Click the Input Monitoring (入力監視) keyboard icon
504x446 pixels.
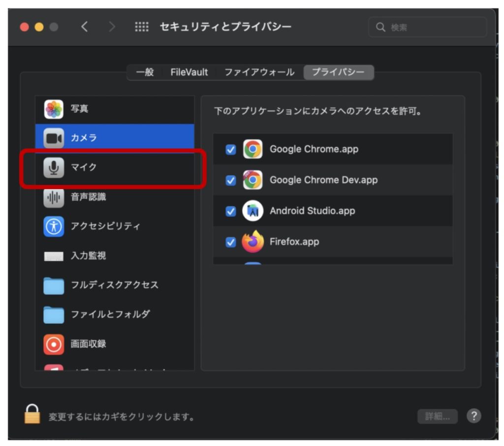54,256
